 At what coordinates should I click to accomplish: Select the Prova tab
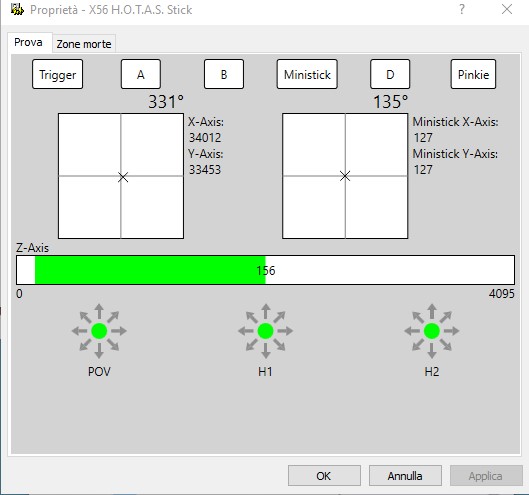tap(29, 43)
